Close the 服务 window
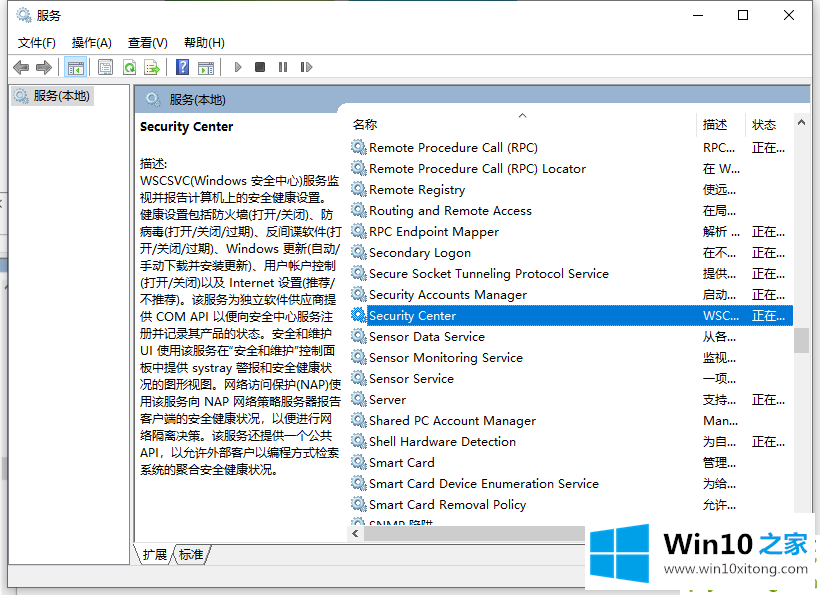The height and width of the screenshot is (595, 820). click(x=789, y=15)
